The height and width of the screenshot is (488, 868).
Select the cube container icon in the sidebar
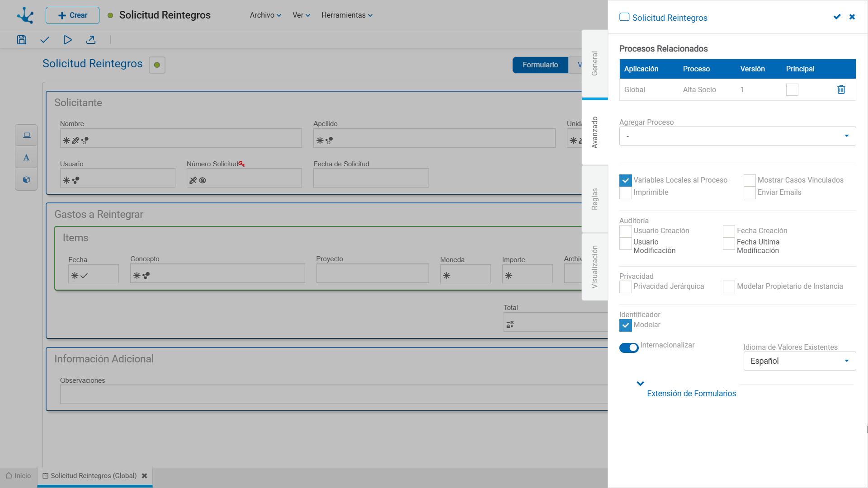(x=26, y=180)
